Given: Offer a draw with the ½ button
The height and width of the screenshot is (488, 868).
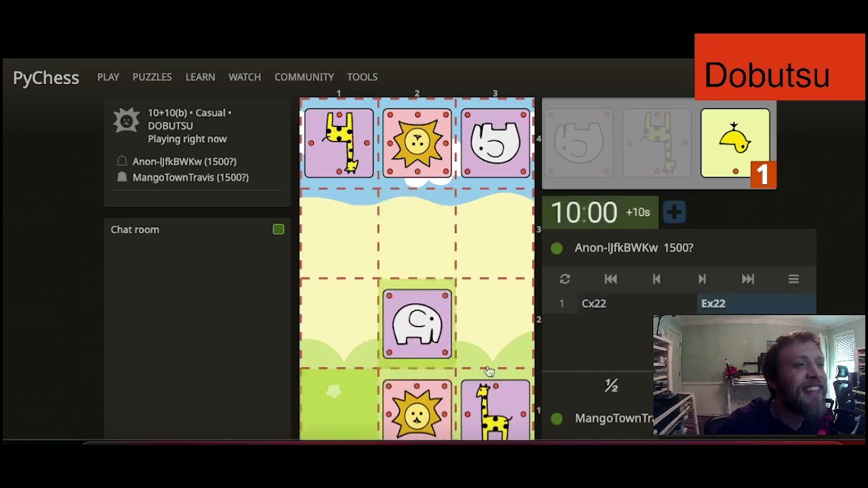Looking at the screenshot, I should [x=611, y=386].
